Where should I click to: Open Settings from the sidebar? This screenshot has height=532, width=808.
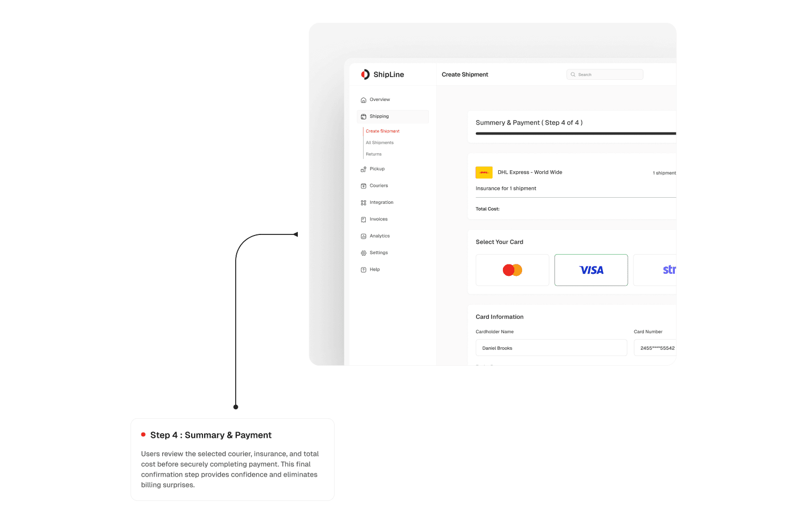pyautogui.click(x=364, y=253)
